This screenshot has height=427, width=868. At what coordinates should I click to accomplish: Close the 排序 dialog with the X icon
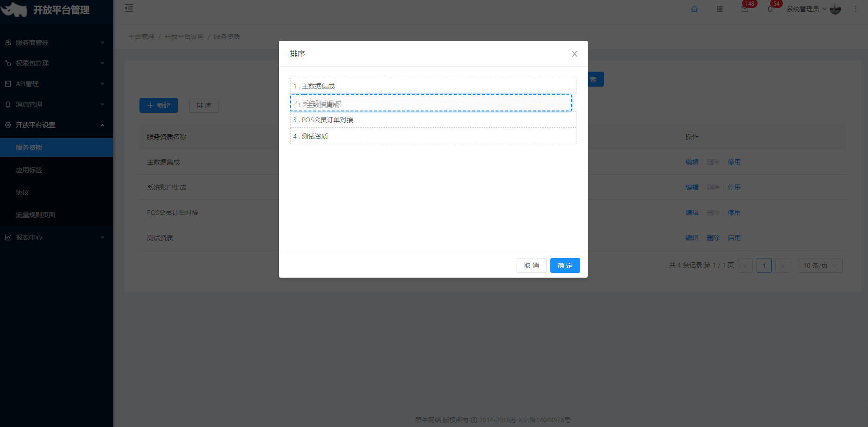point(575,54)
